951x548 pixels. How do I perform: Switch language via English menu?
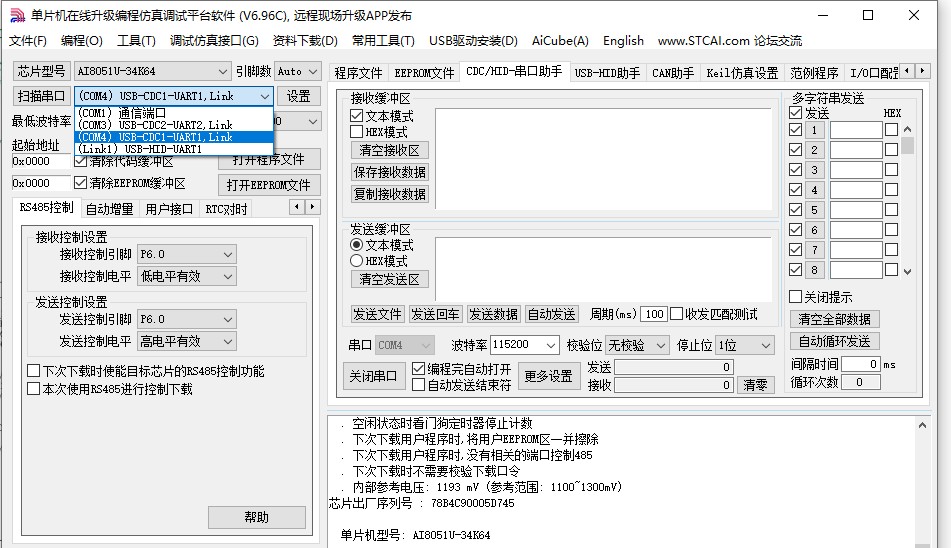[623, 41]
